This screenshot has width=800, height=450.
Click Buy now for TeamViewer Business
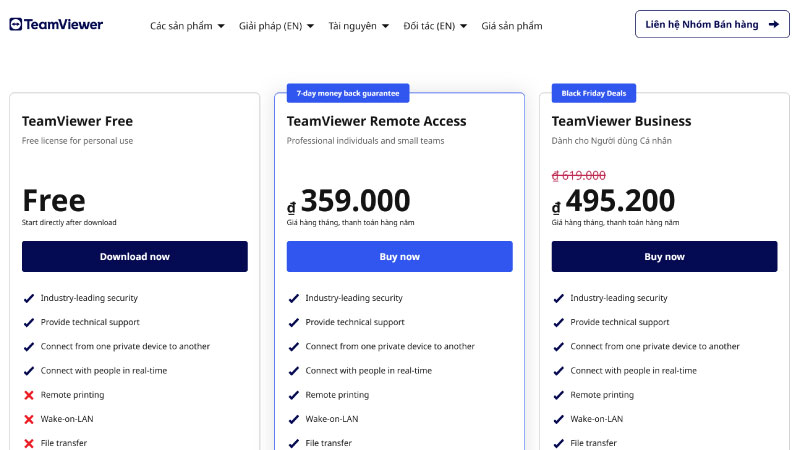coord(664,257)
